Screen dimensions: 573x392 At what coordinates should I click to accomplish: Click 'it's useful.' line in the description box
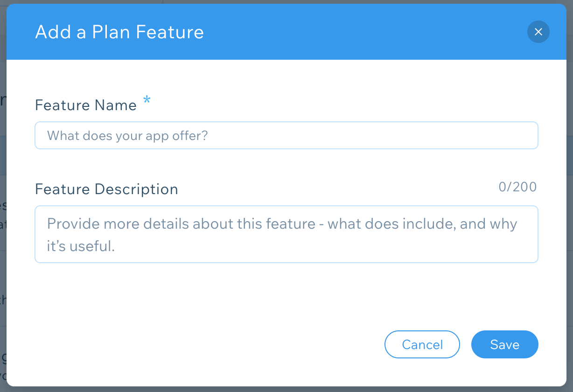click(x=81, y=246)
